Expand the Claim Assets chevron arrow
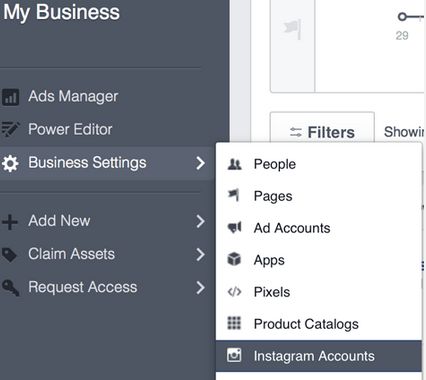Image resolution: width=426 pixels, height=380 pixels. pos(200,255)
